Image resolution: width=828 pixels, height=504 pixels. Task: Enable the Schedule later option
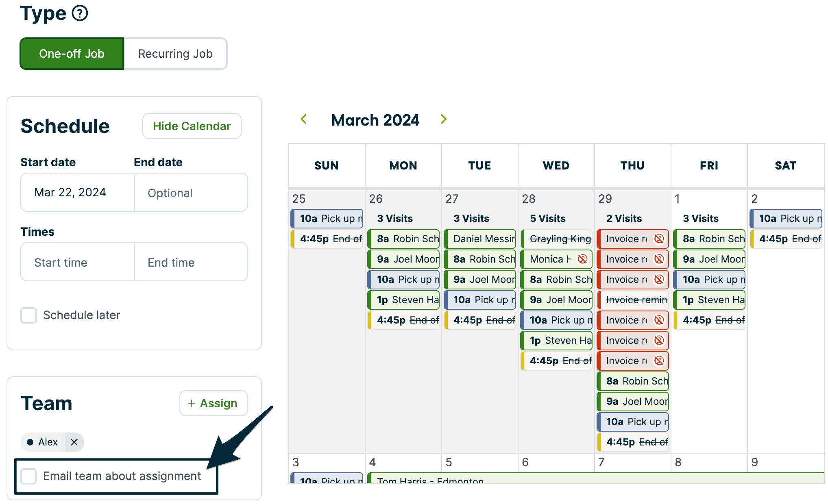click(x=28, y=315)
